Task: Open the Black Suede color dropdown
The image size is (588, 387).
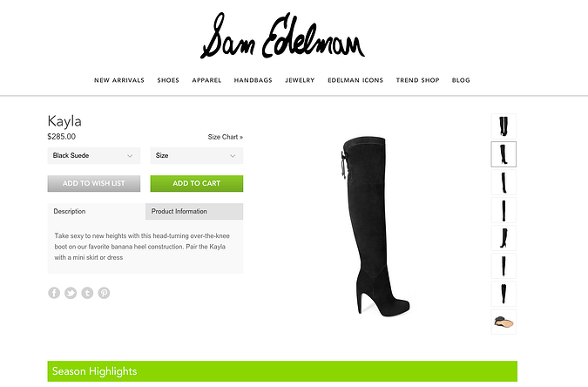Action: pyautogui.click(x=94, y=155)
